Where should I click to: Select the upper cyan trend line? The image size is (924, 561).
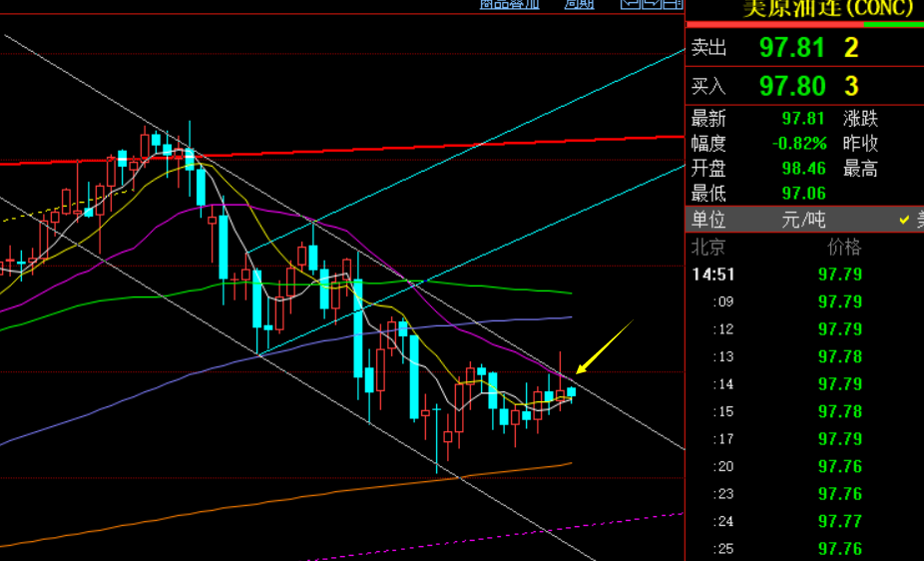click(466, 152)
